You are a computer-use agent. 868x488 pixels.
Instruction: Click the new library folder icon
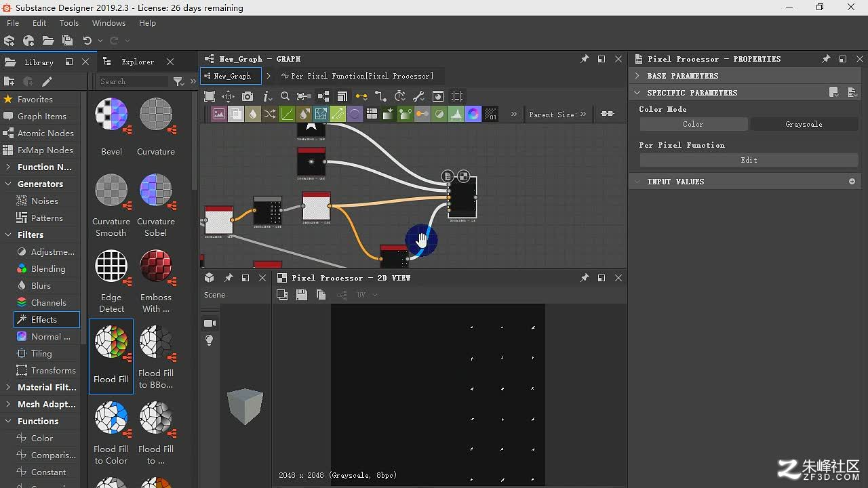[x=9, y=81]
